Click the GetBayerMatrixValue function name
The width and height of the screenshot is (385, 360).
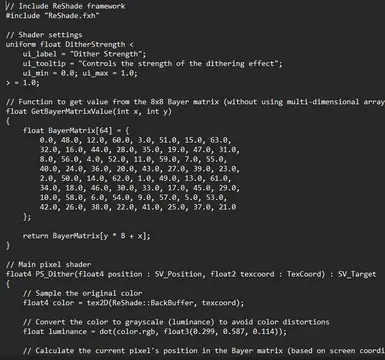coord(72,111)
